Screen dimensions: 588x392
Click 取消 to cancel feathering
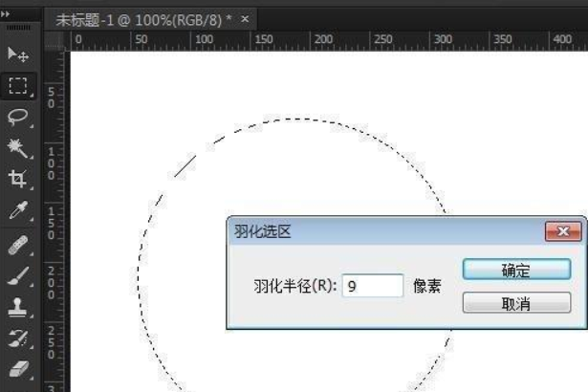click(516, 303)
